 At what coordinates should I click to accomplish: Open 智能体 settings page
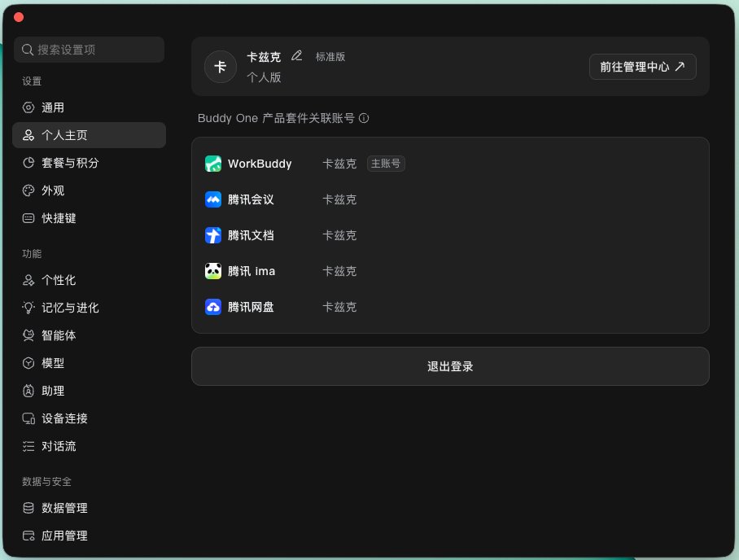[x=89, y=335]
